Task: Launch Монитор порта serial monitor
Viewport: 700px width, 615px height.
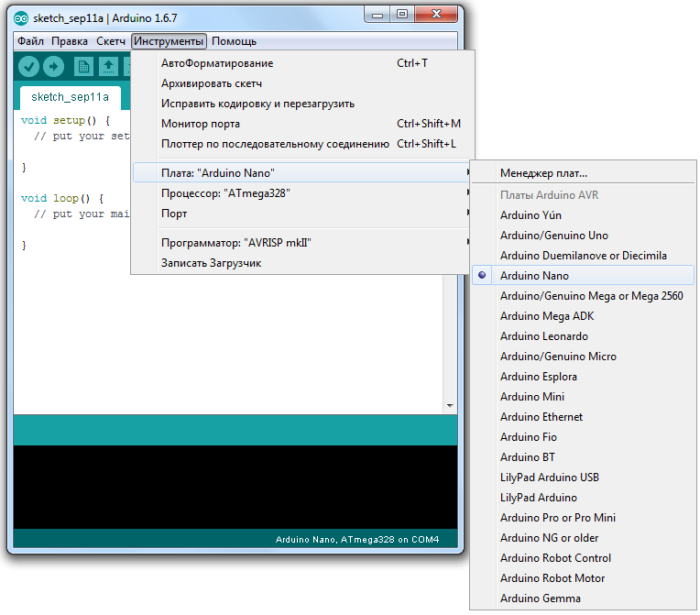Action: [x=201, y=124]
